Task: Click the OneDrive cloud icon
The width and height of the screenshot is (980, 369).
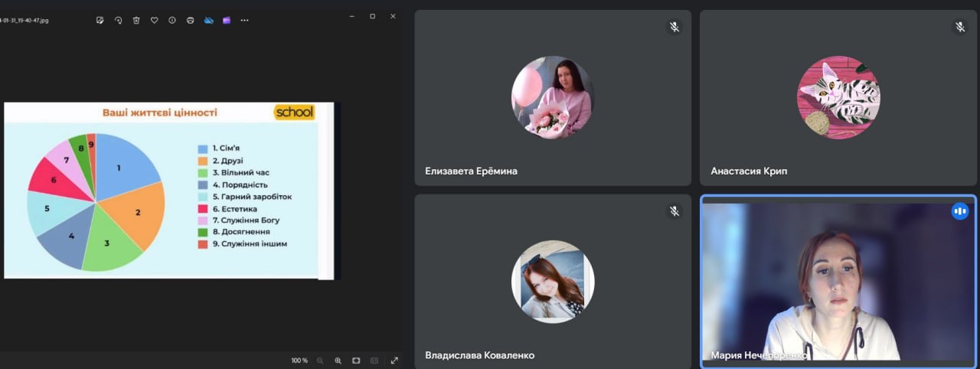Action: (x=209, y=20)
